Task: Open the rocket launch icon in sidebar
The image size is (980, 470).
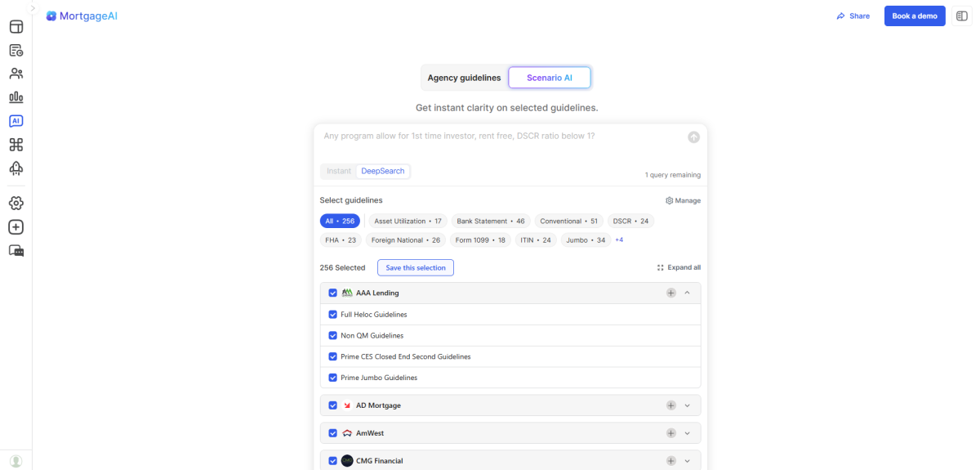Action: point(16,168)
